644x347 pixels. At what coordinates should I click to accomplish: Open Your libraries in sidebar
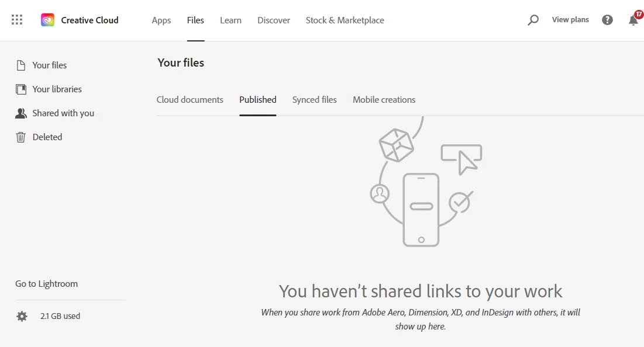[57, 89]
